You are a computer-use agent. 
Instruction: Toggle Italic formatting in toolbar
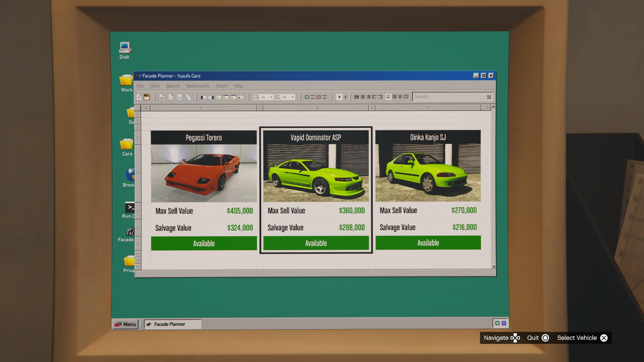pyautogui.click(x=345, y=97)
